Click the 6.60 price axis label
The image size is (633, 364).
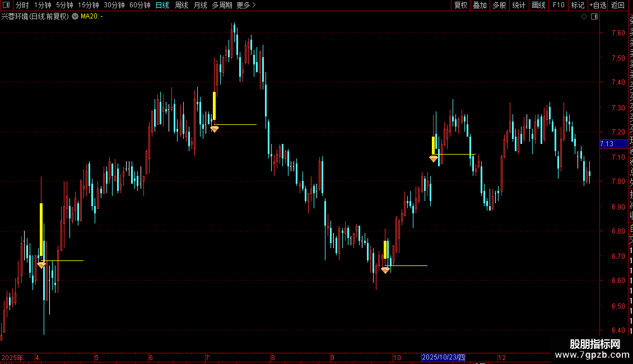click(618, 281)
